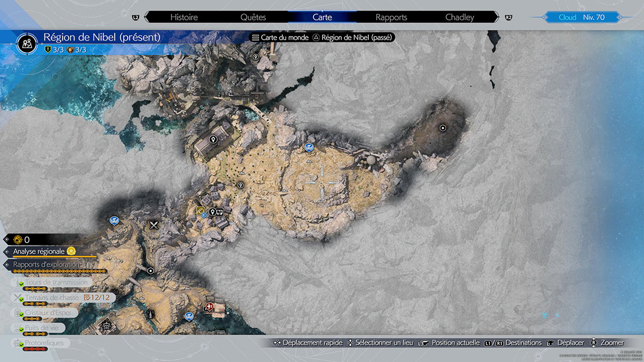Select the Cloud Niv. 70 character banner
Image resolution: width=644 pixels, height=362 pixels.
[585, 17]
